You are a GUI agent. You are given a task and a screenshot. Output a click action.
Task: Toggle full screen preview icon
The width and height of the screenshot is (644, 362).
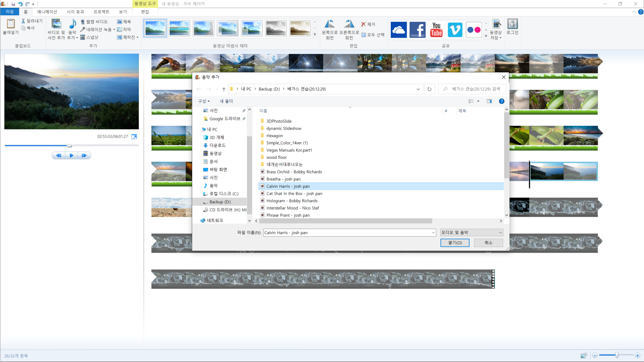tap(134, 137)
